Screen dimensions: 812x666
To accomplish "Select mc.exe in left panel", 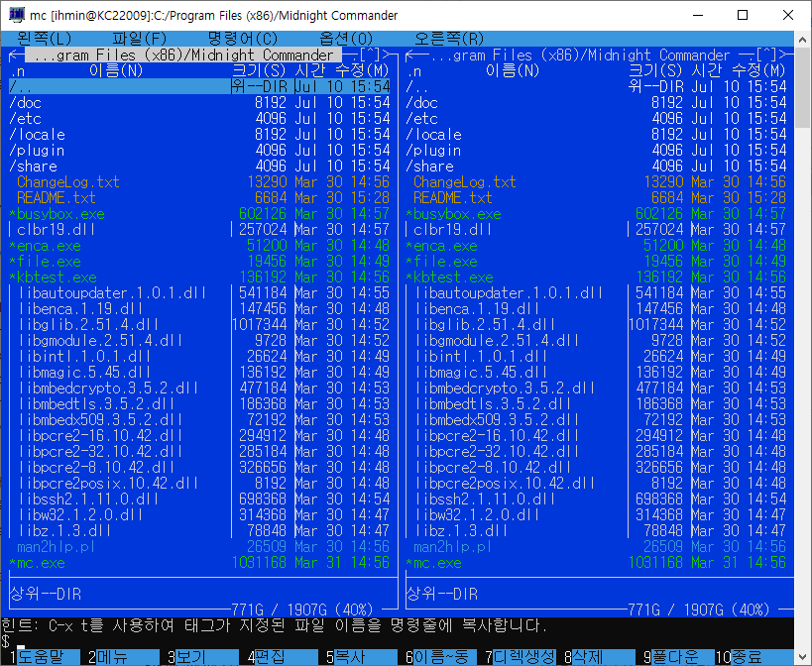I will click(199, 563).
